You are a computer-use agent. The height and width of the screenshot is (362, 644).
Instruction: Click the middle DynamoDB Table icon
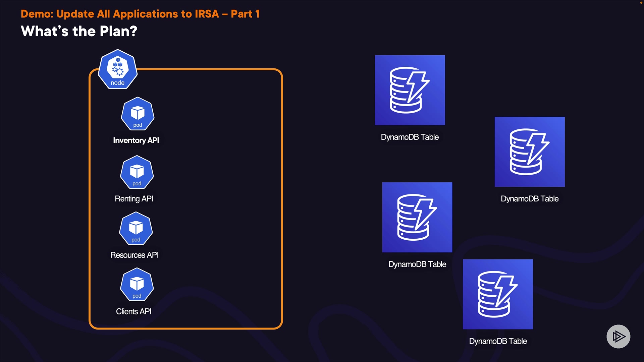point(417,217)
